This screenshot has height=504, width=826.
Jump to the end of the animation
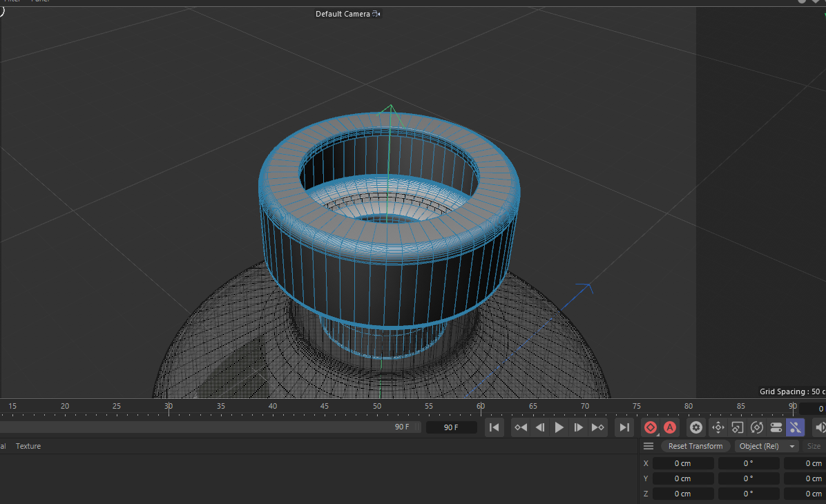(x=624, y=427)
